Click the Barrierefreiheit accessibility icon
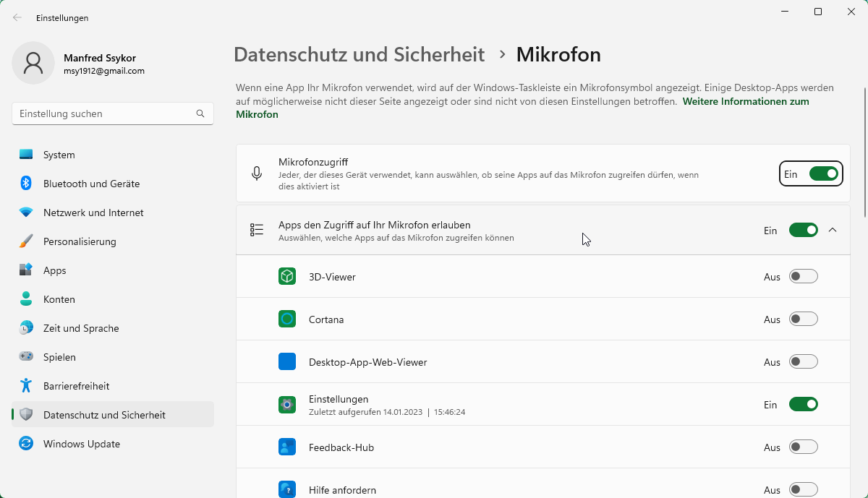868x498 pixels. (26, 386)
